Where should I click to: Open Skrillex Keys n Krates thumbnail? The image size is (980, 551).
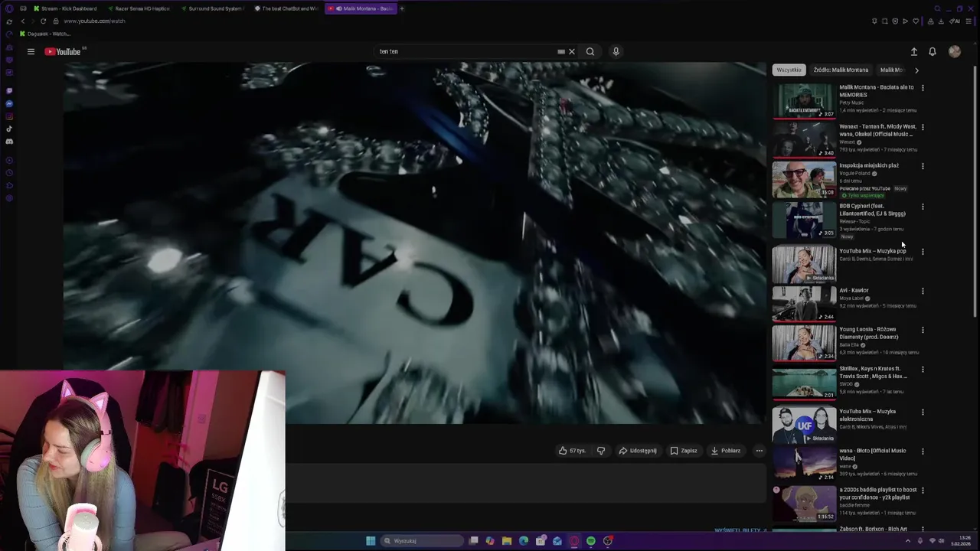(804, 382)
